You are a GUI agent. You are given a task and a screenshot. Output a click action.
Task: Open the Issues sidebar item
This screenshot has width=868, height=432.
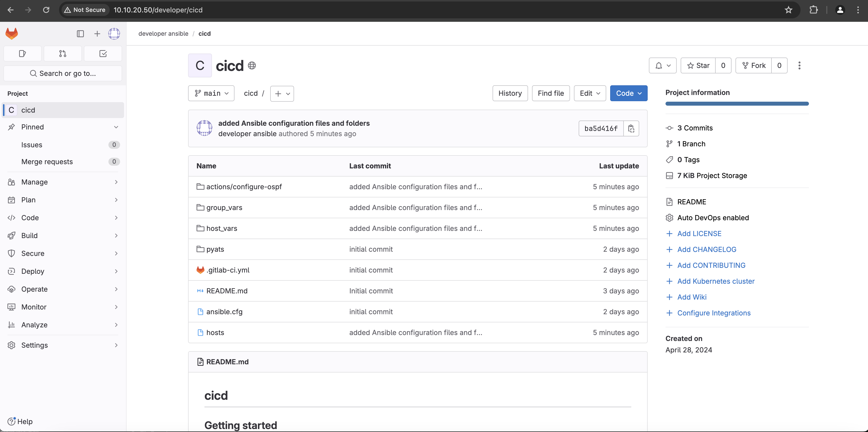tap(32, 145)
